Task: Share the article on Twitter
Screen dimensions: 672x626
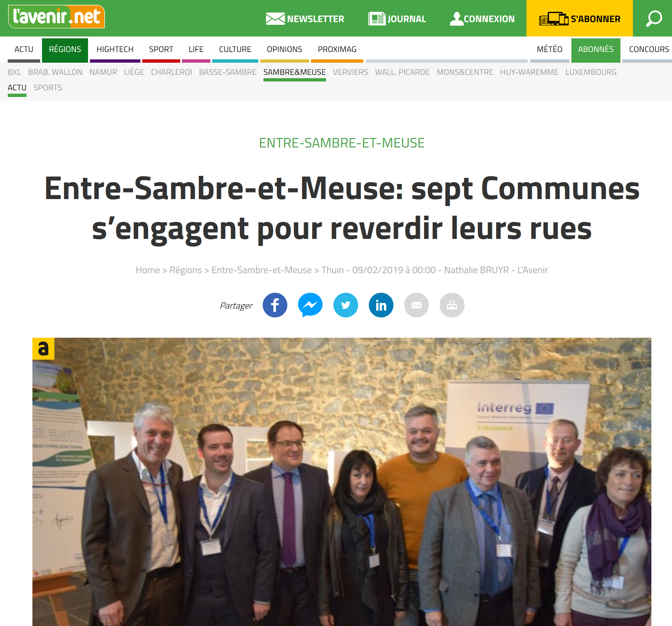Action: click(346, 305)
